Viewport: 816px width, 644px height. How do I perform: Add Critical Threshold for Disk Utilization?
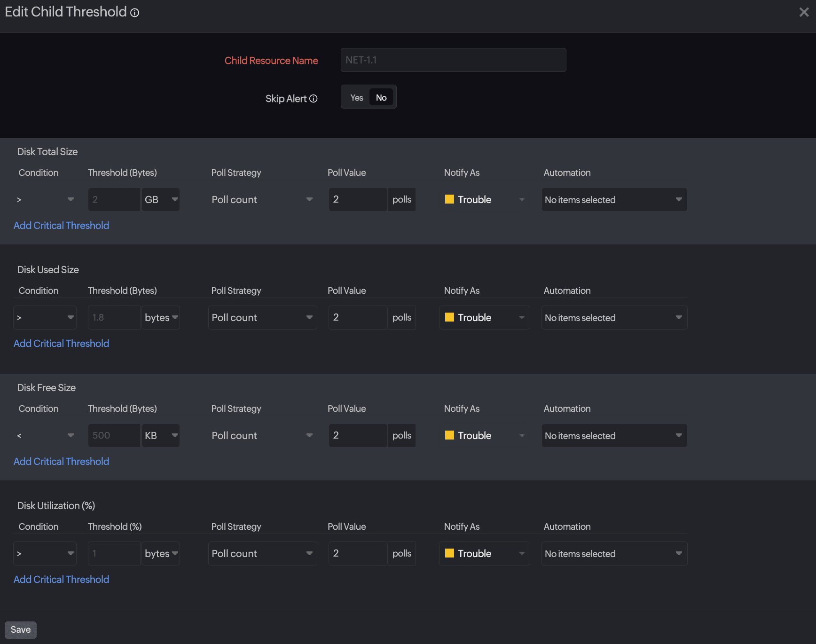tap(61, 580)
